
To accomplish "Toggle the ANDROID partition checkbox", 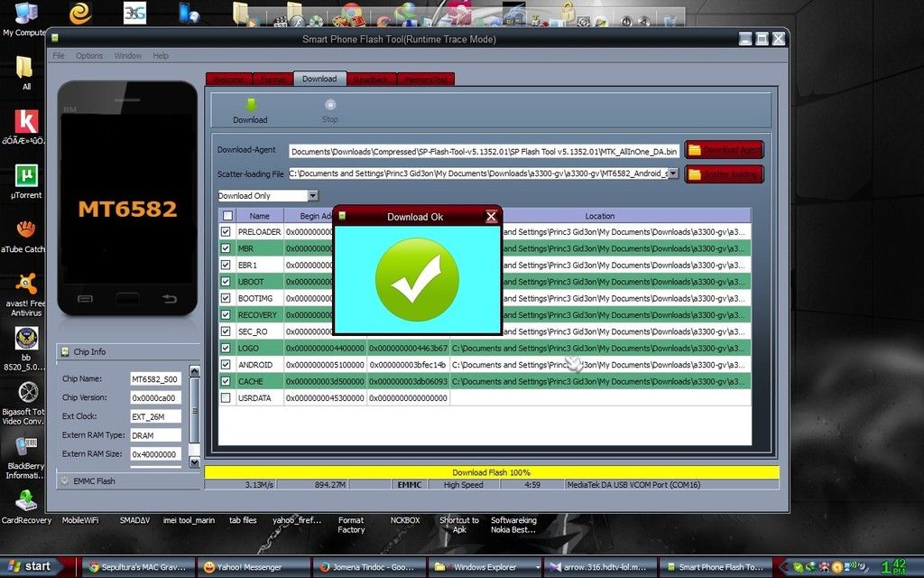I will click(x=226, y=365).
